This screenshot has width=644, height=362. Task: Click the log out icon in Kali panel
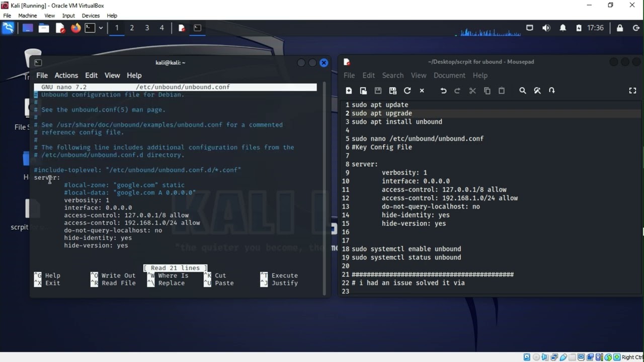pos(636,28)
